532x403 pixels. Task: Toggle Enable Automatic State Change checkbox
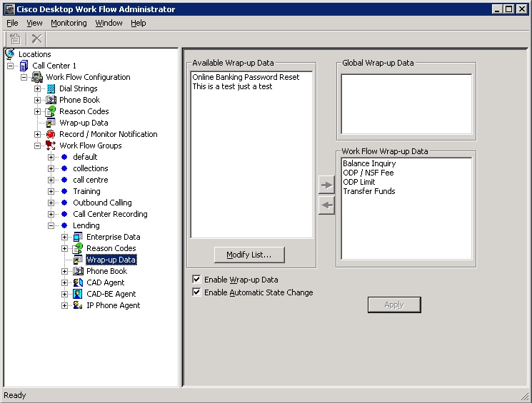click(196, 292)
